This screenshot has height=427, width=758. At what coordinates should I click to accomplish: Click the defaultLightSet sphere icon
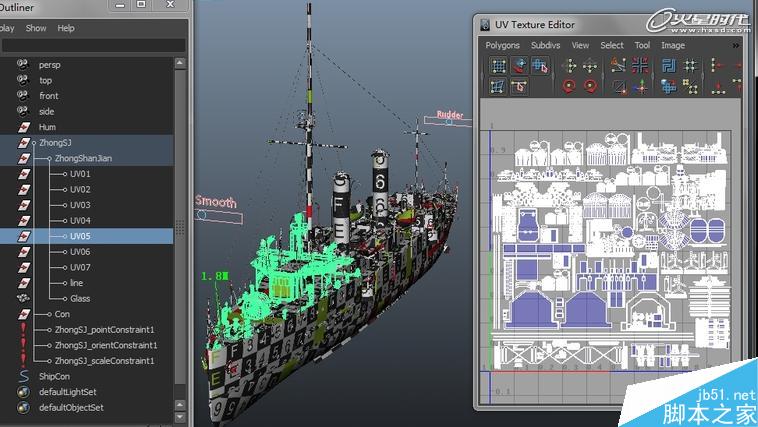pyautogui.click(x=23, y=392)
